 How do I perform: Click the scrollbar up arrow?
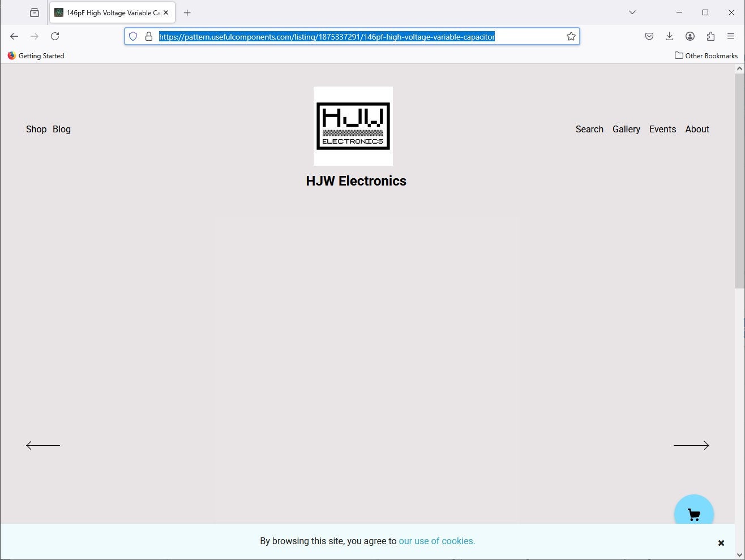click(739, 68)
